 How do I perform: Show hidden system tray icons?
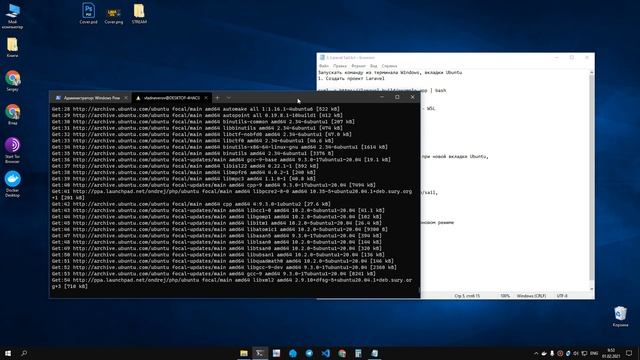click(x=536, y=353)
